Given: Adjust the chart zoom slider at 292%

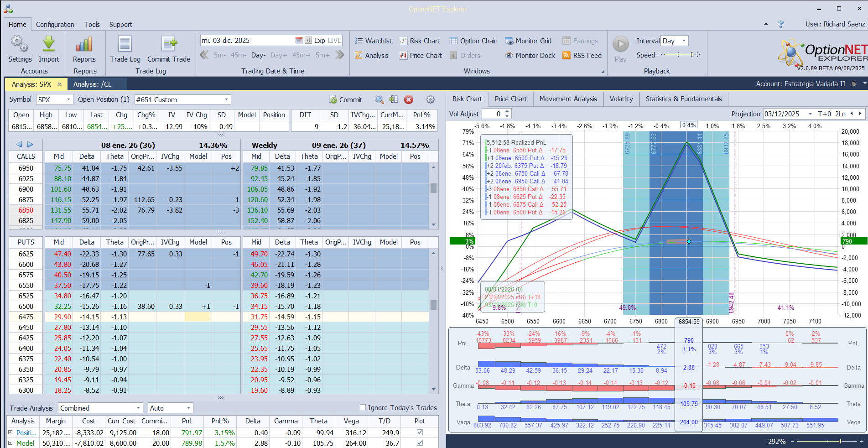Looking at the screenshot, I should click(x=826, y=441).
